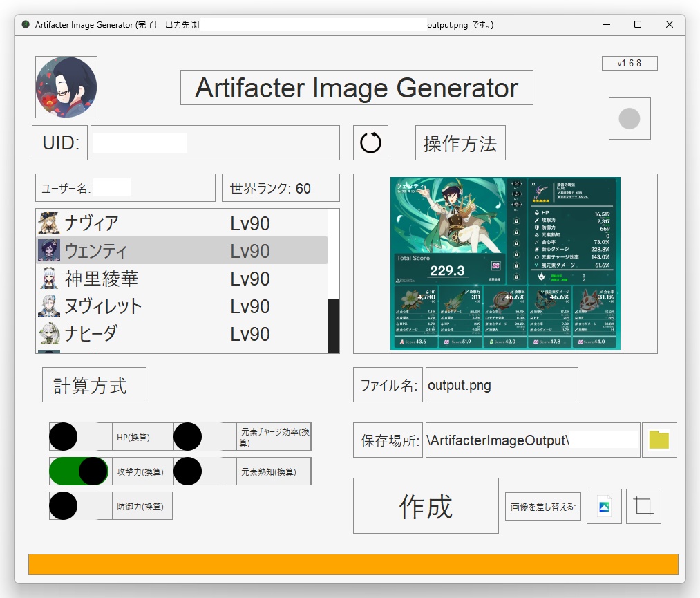Select the ナヴィア Lv90 list row

(x=182, y=223)
